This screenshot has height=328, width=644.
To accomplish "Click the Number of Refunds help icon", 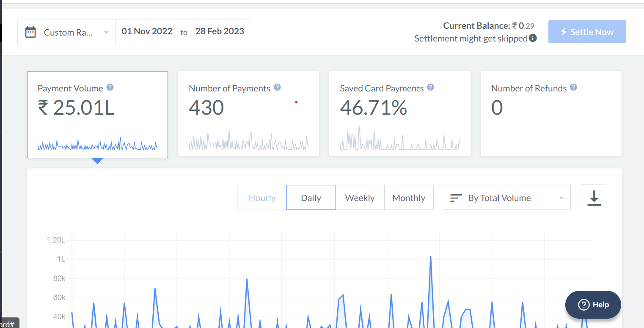I will [573, 88].
